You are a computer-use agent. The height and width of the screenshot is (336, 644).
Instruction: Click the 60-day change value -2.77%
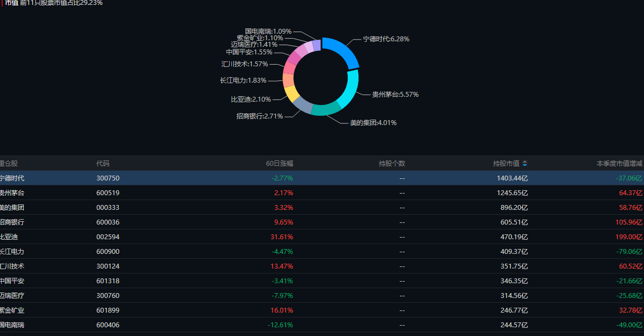coord(282,178)
